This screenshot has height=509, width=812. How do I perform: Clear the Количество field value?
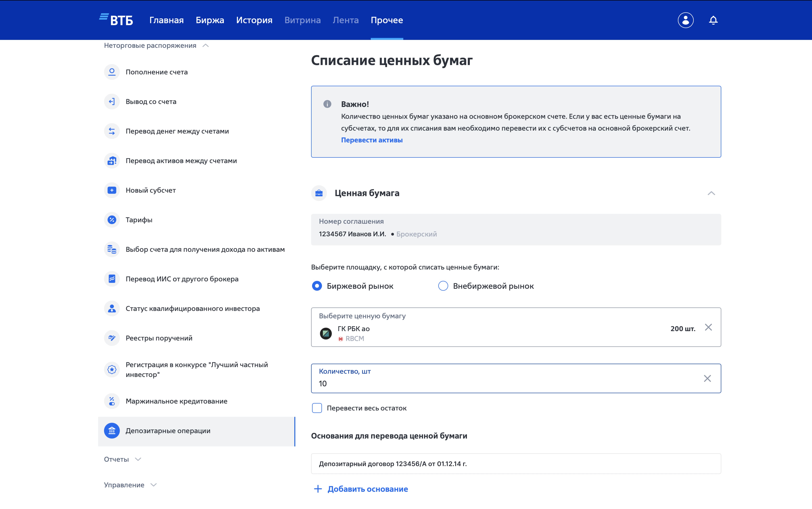coord(707,378)
